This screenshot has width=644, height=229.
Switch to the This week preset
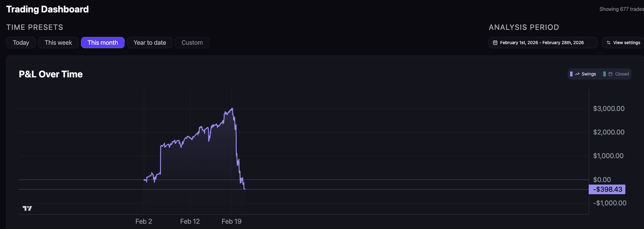click(x=58, y=43)
